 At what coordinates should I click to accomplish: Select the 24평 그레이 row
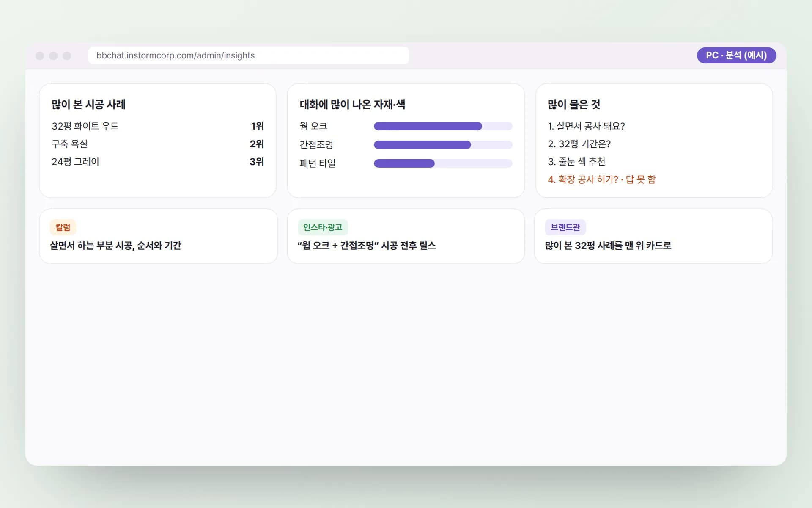click(157, 162)
